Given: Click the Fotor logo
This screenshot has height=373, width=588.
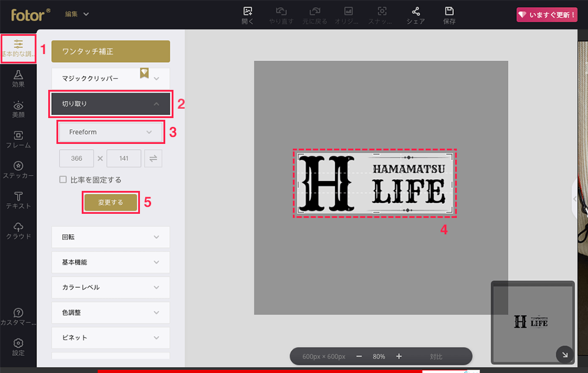Looking at the screenshot, I should pos(31,15).
